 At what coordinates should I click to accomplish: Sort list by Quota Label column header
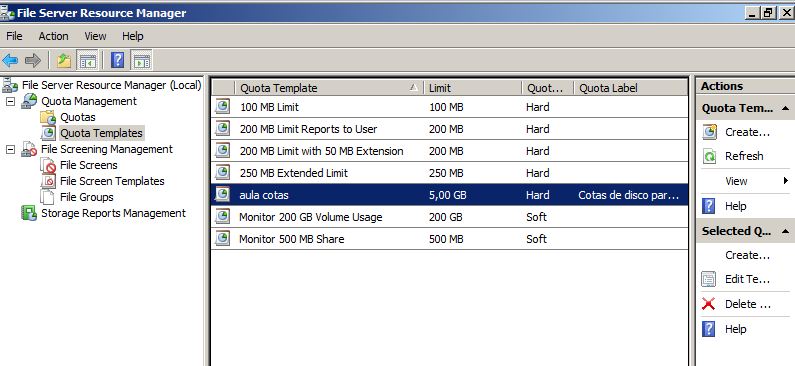[x=631, y=88]
